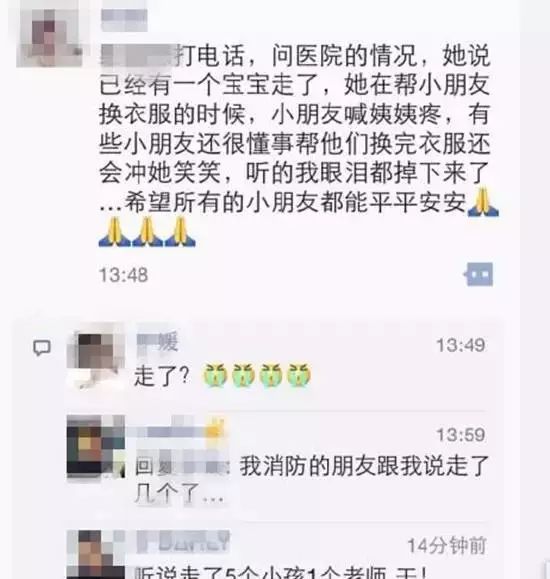Click the praying hands emoji row
This screenshot has width=550, height=579.
(x=147, y=232)
